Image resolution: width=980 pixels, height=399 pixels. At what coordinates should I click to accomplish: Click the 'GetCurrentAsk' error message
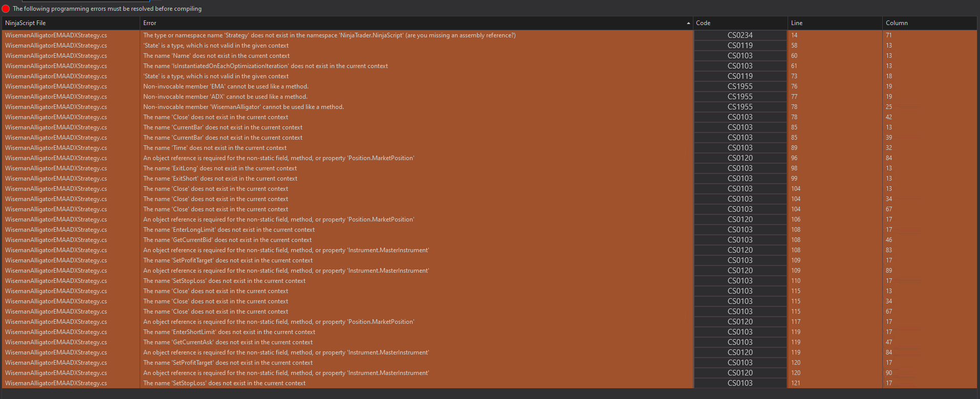228,342
